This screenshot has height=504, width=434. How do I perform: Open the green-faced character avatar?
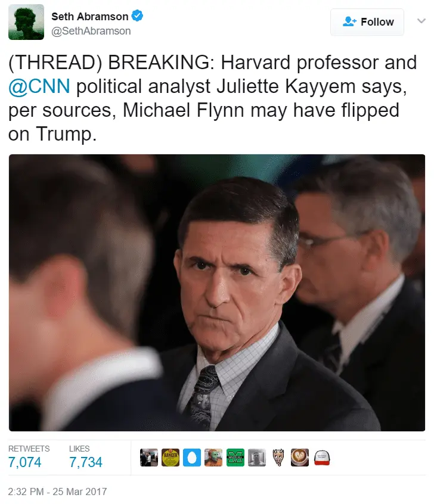pos(213,458)
